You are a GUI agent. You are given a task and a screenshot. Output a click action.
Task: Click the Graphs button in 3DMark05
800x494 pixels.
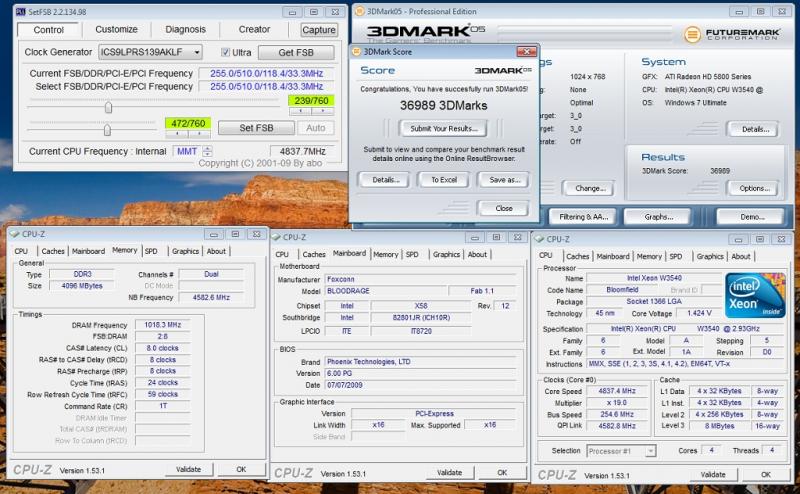pos(658,217)
